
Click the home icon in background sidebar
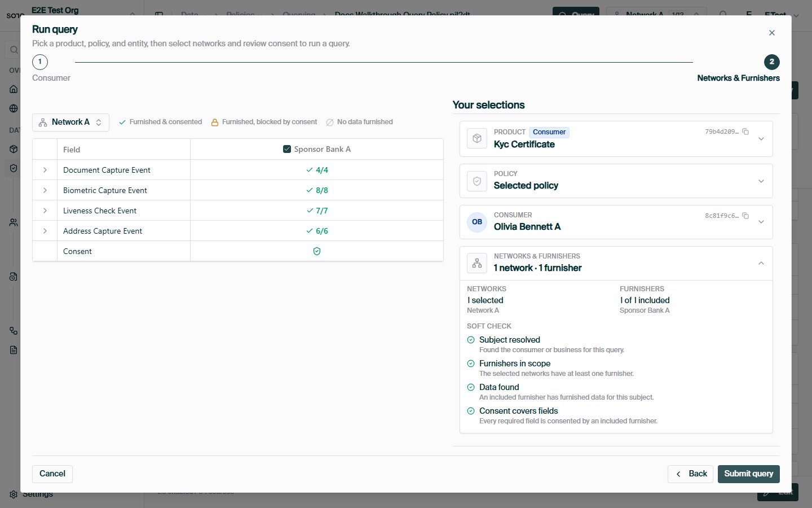[14, 89]
